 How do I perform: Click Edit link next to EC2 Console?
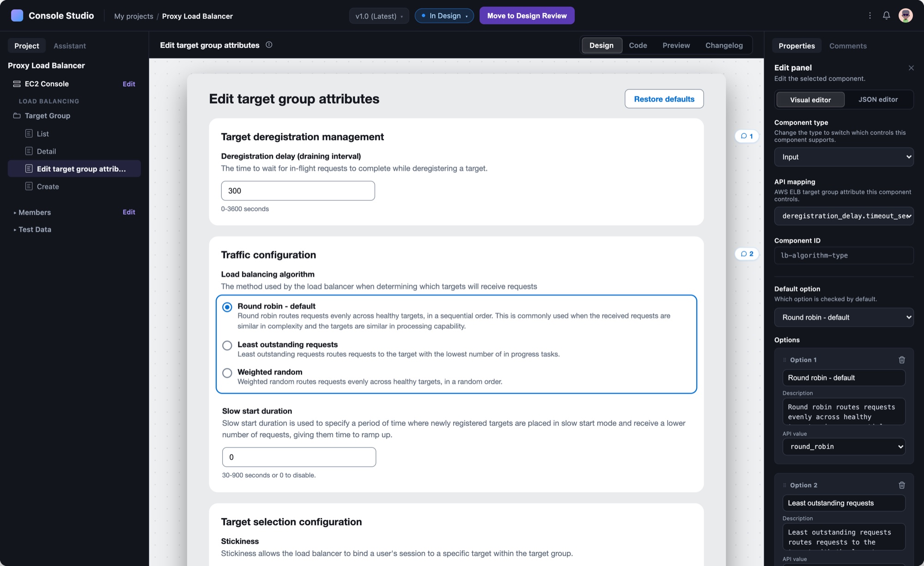(x=129, y=84)
